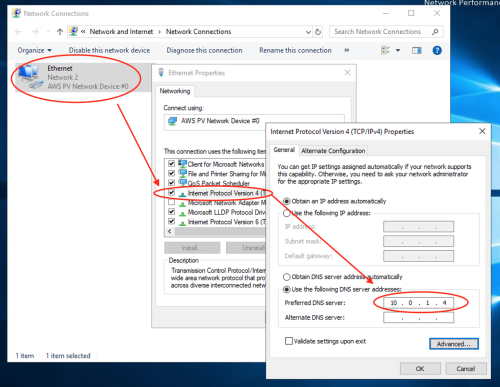Toggle File and Printer Sharing checkbox
Screen dimensions: 500x387
click(x=171, y=173)
